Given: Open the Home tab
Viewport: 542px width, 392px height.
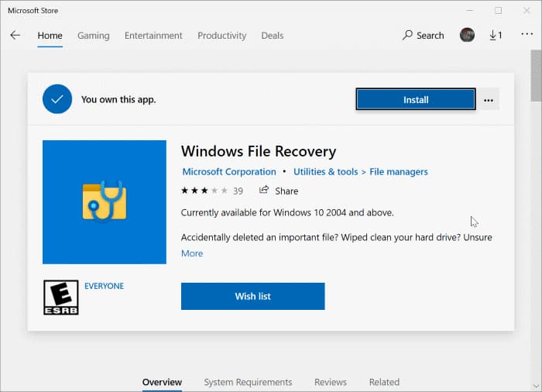Looking at the screenshot, I should click(50, 36).
